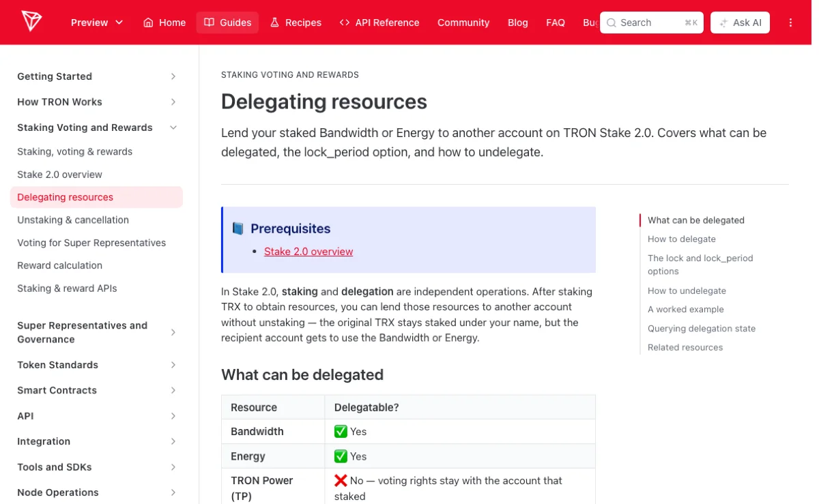
Task: Go to Home in top navigation
Action: pyautogui.click(x=164, y=23)
